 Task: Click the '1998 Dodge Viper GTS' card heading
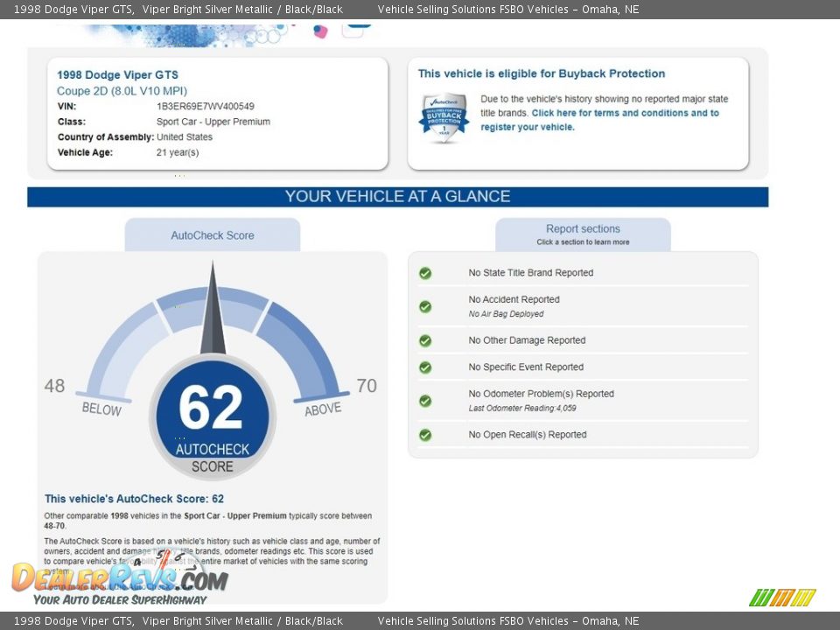pos(117,75)
